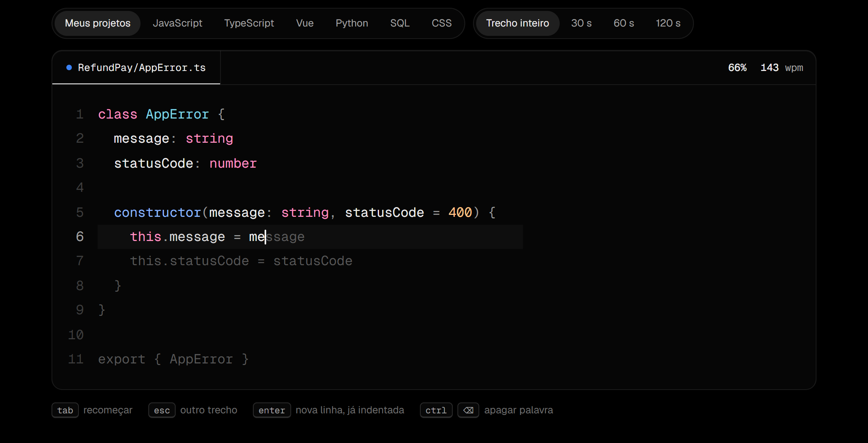The image size is (868, 443).
Task: Select the Meus projetos category
Action: tap(98, 23)
